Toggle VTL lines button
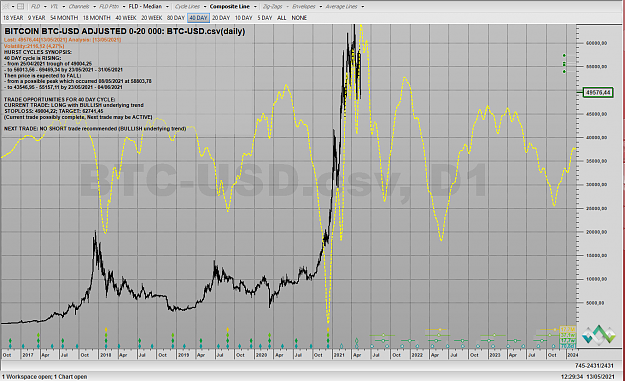625x381 pixels. click(54, 6)
